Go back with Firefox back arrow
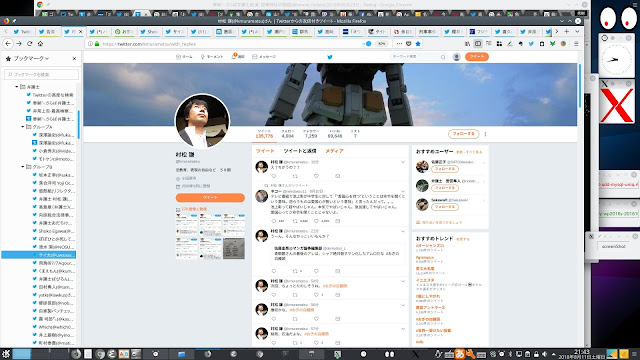Image resolution: width=640 pixels, height=360 pixels. [8, 44]
